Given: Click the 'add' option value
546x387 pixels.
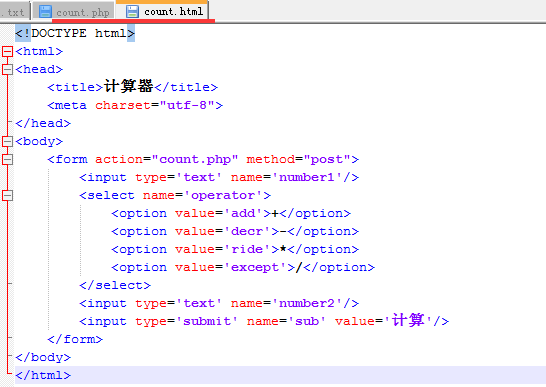Looking at the screenshot, I should [x=243, y=213].
